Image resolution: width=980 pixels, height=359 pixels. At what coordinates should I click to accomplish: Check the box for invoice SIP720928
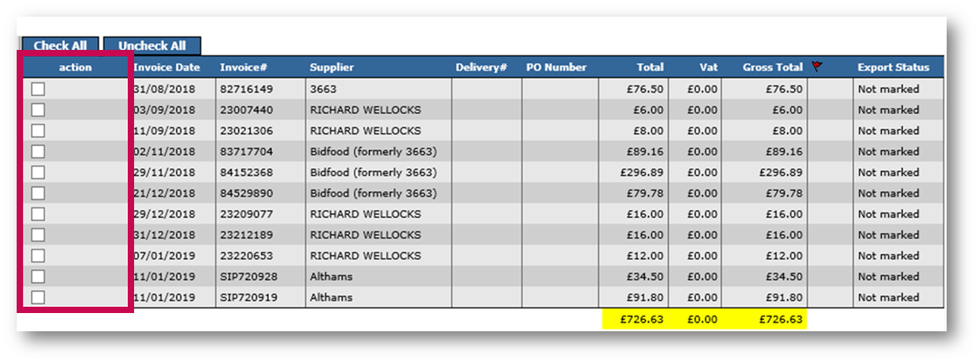coord(38,277)
